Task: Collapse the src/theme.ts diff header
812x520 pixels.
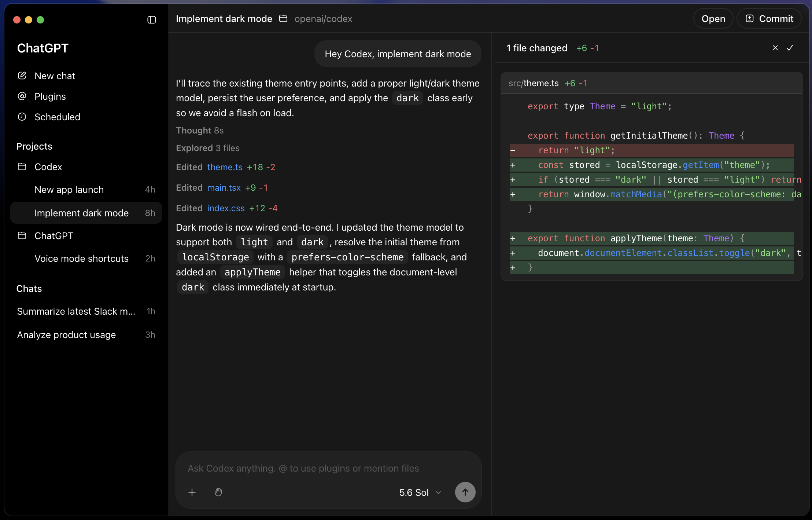Action: (x=652, y=83)
